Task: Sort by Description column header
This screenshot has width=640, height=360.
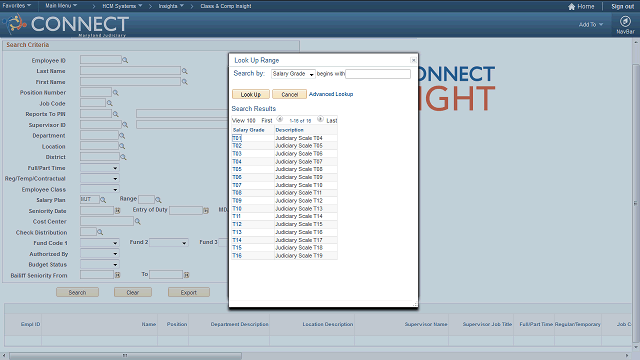Action: pos(289,130)
